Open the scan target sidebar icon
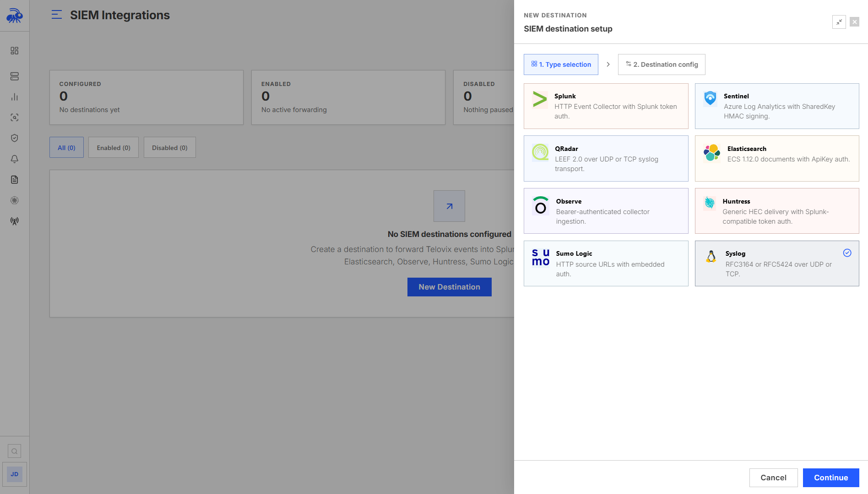The height and width of the screenshot is (494, 868). click(x=15, y=118)
